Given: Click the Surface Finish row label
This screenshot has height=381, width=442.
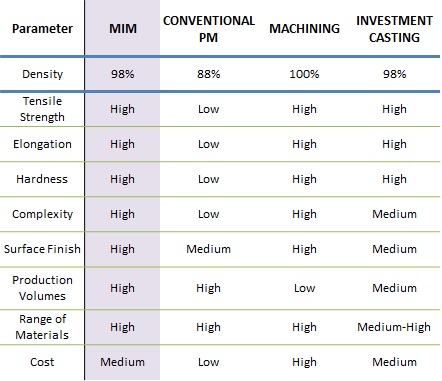Looking at the screenshot, I should click(x=42, y=249).
